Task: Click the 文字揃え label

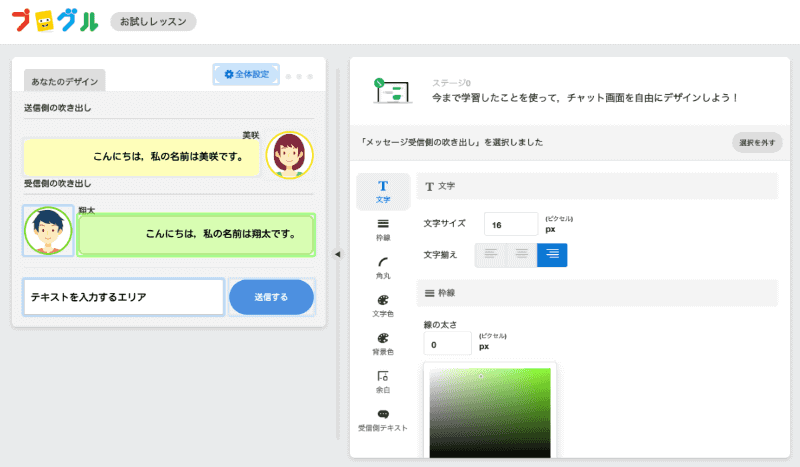Action: pyautogui.click(x=440, y=255)
